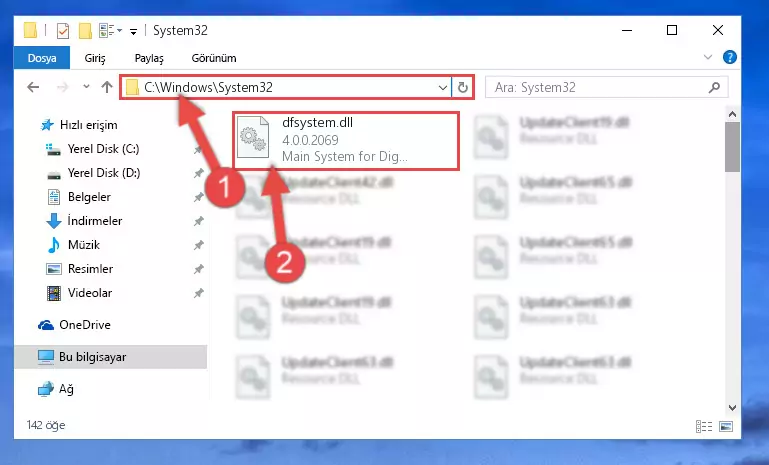The height and width of the screenshot is (465, 769).
Task: Click the Main System for Dig... description
Action: coord(344,156)
